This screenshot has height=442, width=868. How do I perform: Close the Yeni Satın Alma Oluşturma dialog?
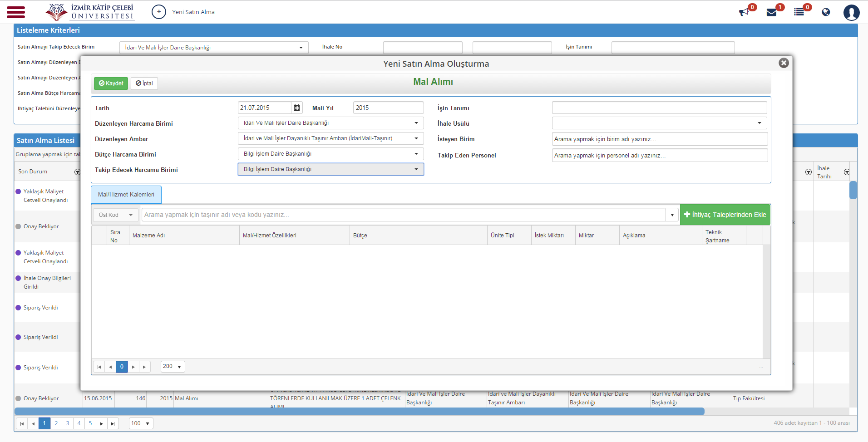tap(784, 63)
